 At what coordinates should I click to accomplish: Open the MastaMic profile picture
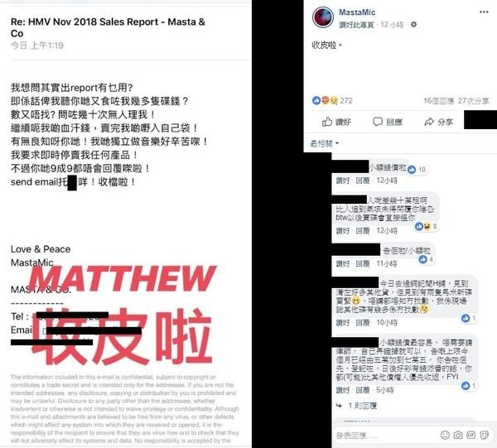point(323,17)
